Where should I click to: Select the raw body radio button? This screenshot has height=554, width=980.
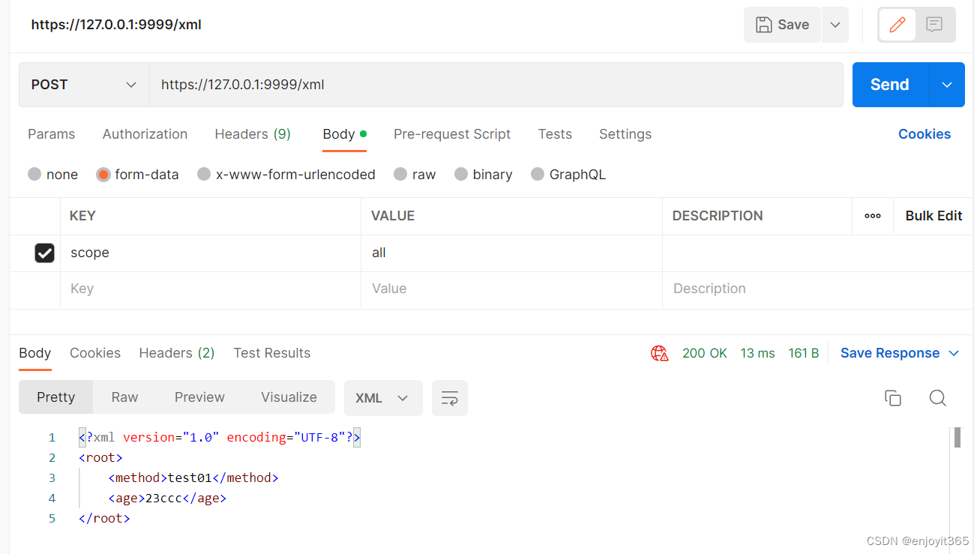[401, 174]
